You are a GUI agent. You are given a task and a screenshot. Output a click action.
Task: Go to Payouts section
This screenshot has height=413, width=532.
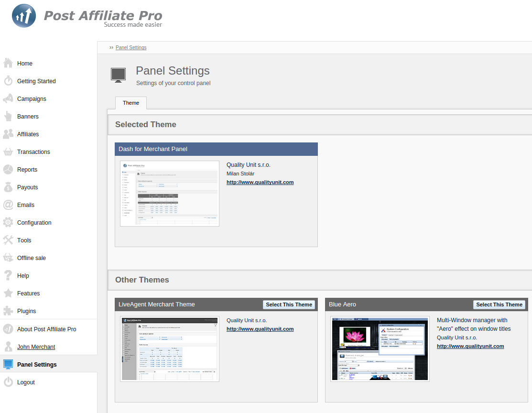[x=27, y=187]
